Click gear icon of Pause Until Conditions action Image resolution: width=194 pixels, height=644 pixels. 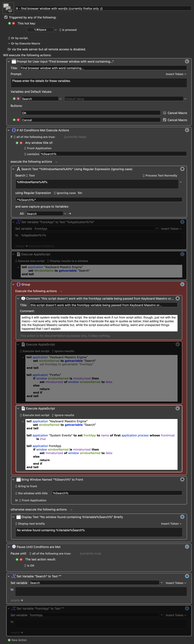coord(187,547)
